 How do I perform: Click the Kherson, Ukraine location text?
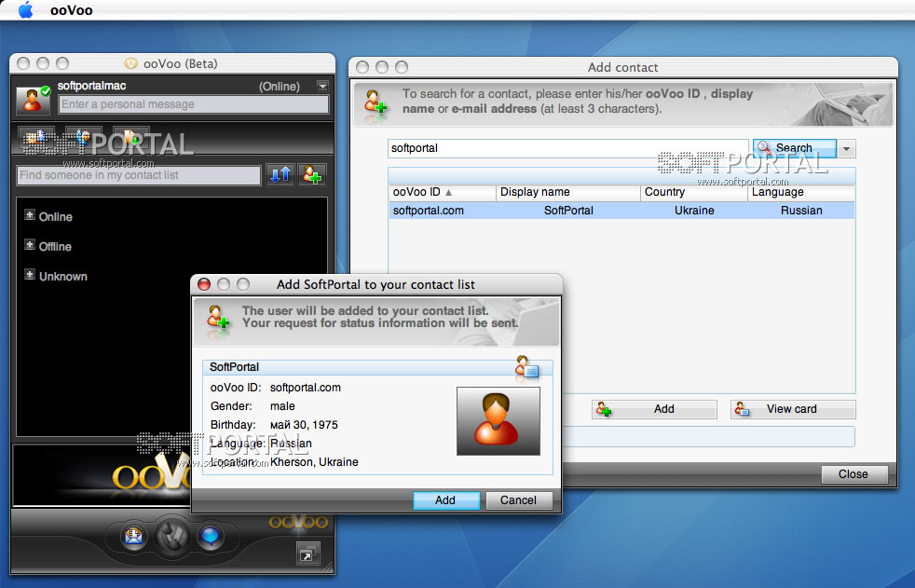314,462
